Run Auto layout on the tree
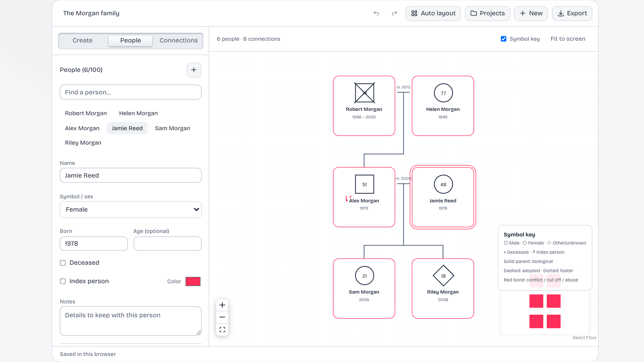The image size is (644, 362). pos(433,13)
